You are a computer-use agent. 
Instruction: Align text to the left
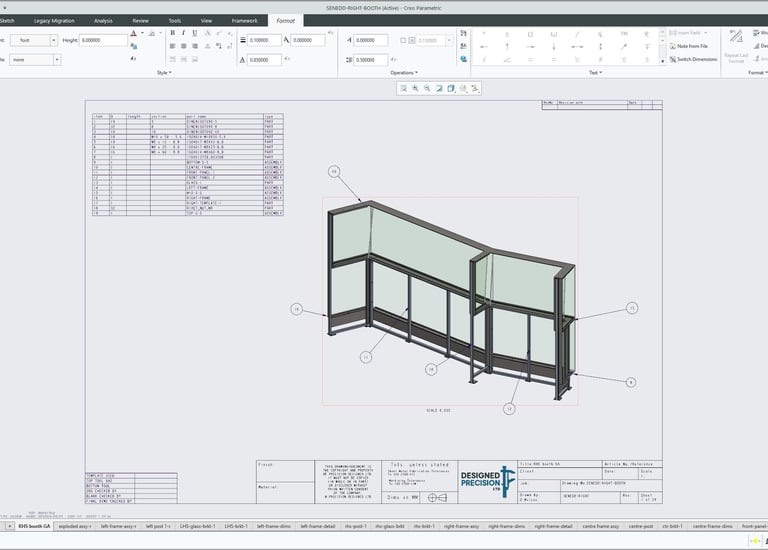coord(172,46)
